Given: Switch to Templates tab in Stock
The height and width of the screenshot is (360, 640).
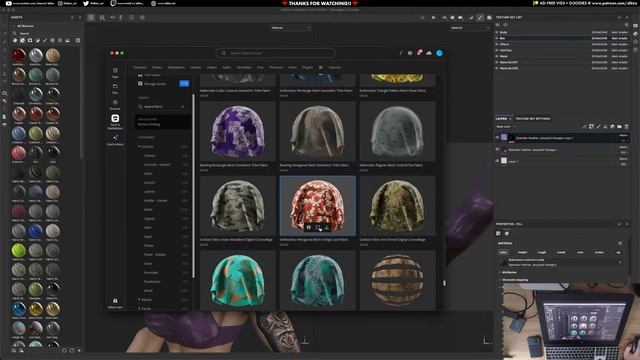Looking at the screenshot, I should (x=244, y=67).
